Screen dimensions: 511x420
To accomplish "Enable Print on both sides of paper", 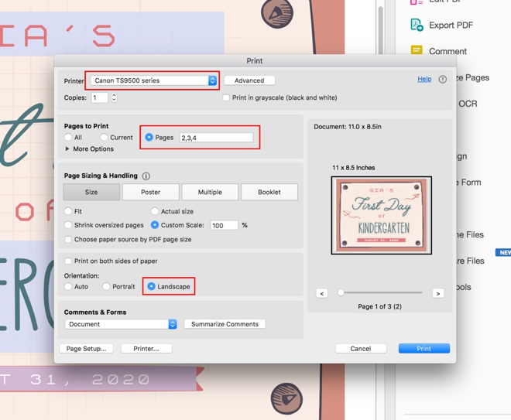I will [x=68, y=261].
